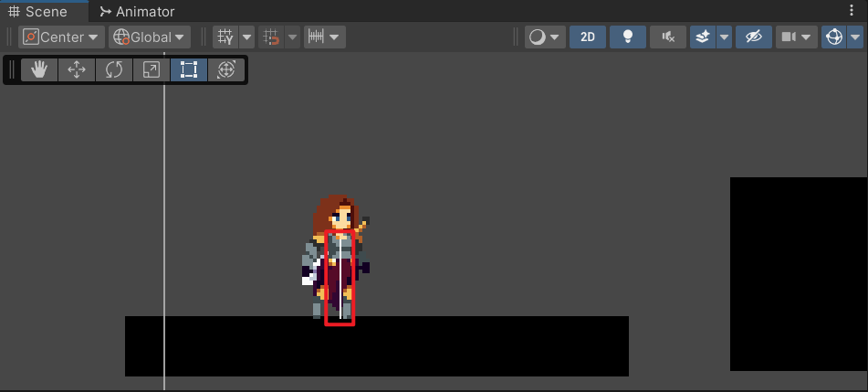This screenshot has width=868, height=392.
Task: Toggle 2D view mode
Action: [588, 37]
